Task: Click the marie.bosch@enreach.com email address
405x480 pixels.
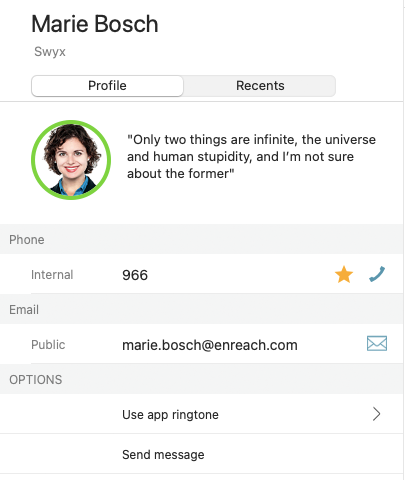Action: point(210,345)
